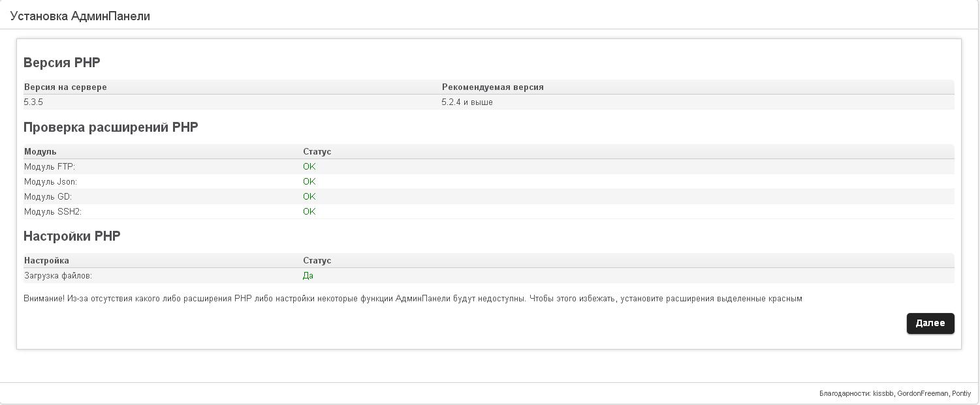Screen dimensions: 980x405
Task: Select the server version value 5.3.5
Action: click(x=34, y=102)
